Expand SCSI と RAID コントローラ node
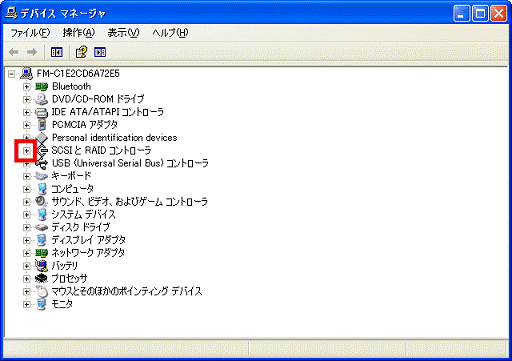The width and height of the screenshot is (512, 361). (x=27, y=151)
